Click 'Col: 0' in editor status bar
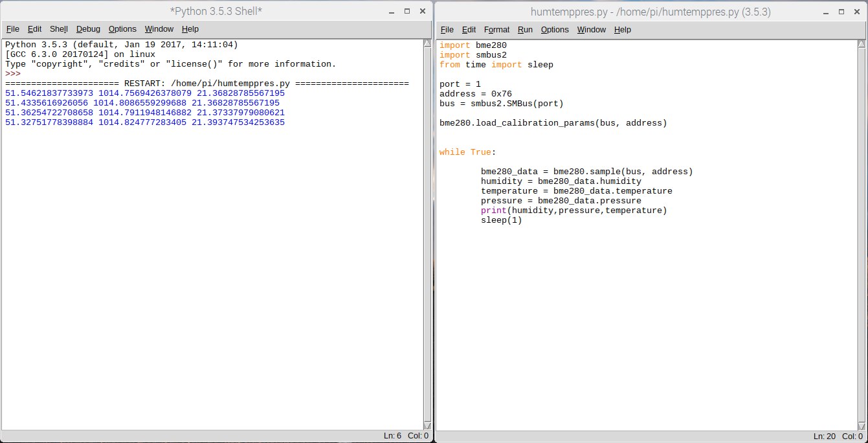Image resolution: width=868 pixels, height=443 pixels. coord(852,437)
